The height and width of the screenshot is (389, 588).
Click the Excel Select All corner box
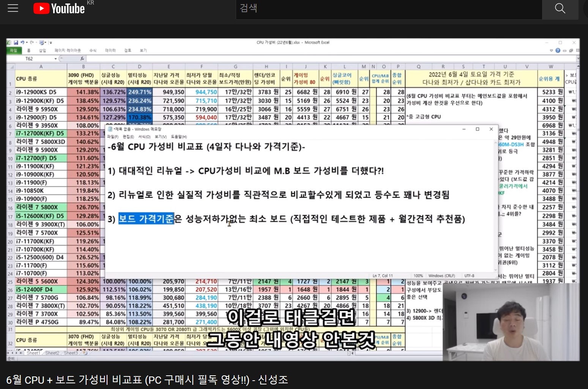(11, 66)
